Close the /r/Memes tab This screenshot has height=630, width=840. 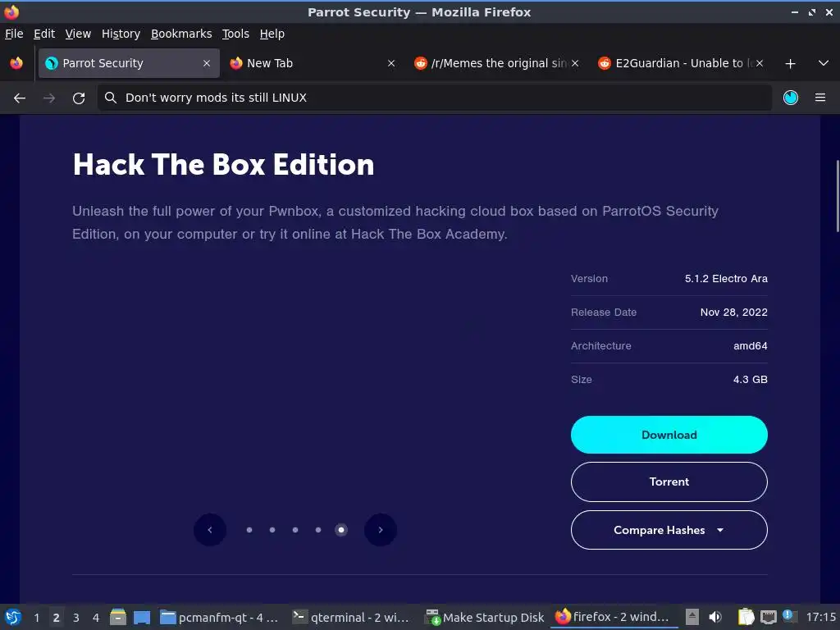tap(575, 63)
